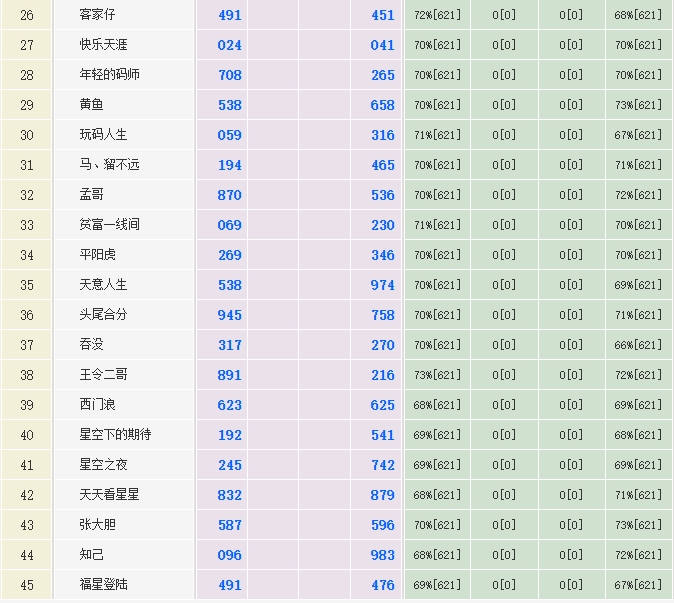Select 头尾合分 in the name column
The image size is (674, 603).
click(x=103, y=315)
